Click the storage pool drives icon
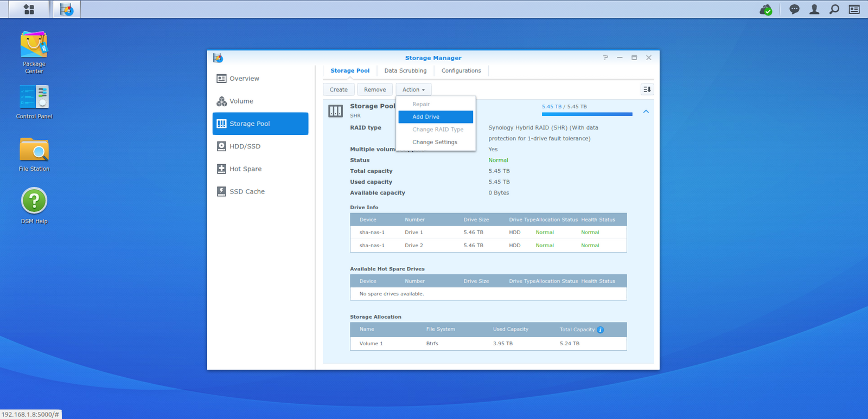868x419 pixels. (x=335, y=111)
